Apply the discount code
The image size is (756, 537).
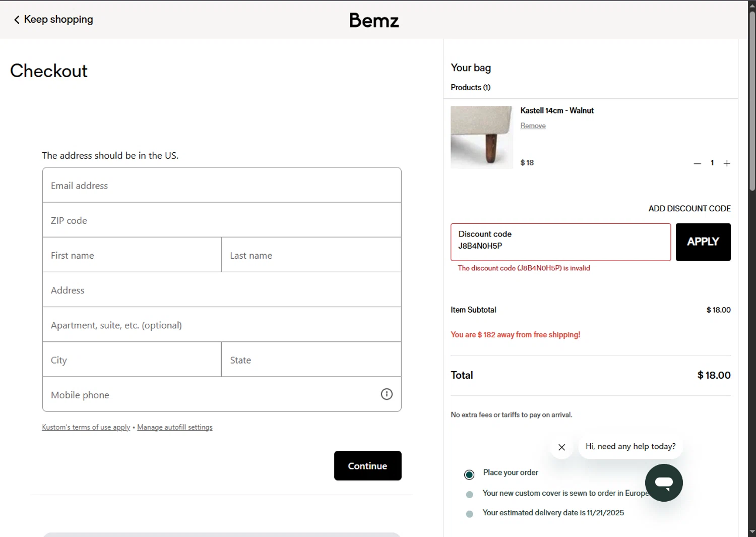click(703, 242)
